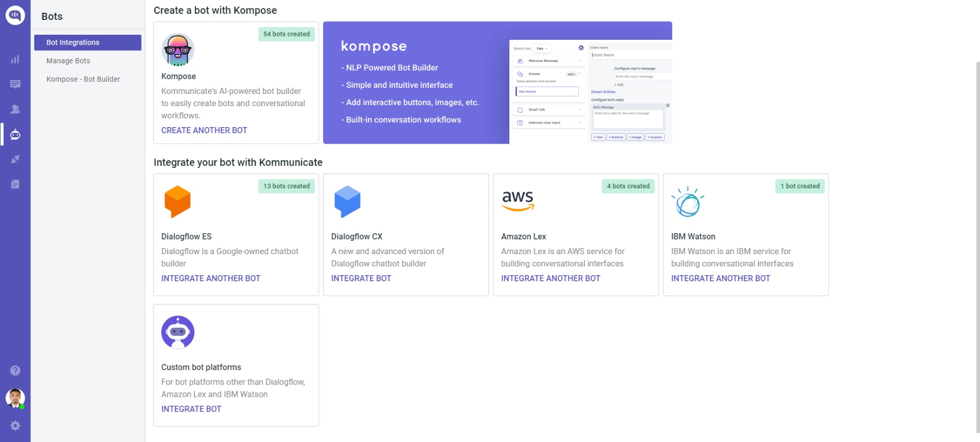
Task: Click '- Built-in conversation workflows' banner line
Action: click(401, 120)
